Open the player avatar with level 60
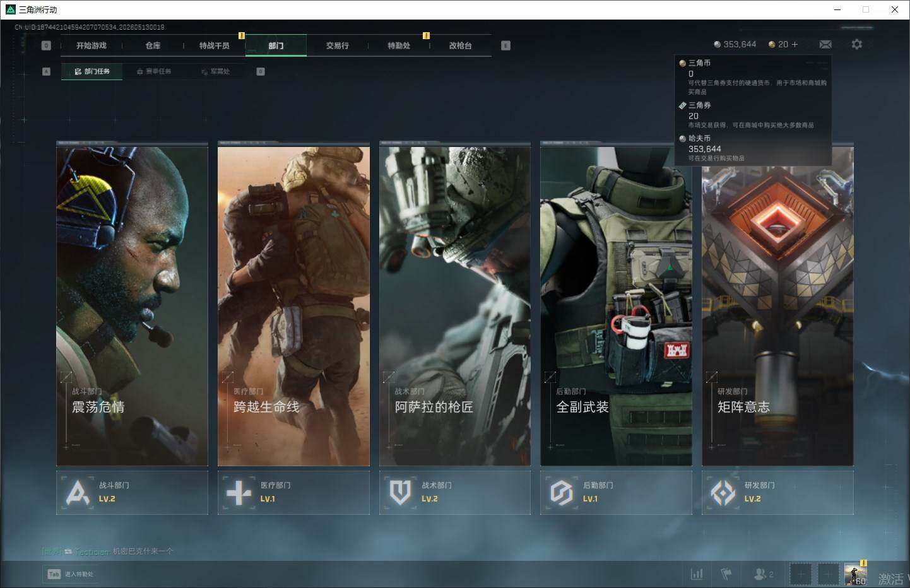This screenshot has height=588, width=910. (x=856, y=574)
